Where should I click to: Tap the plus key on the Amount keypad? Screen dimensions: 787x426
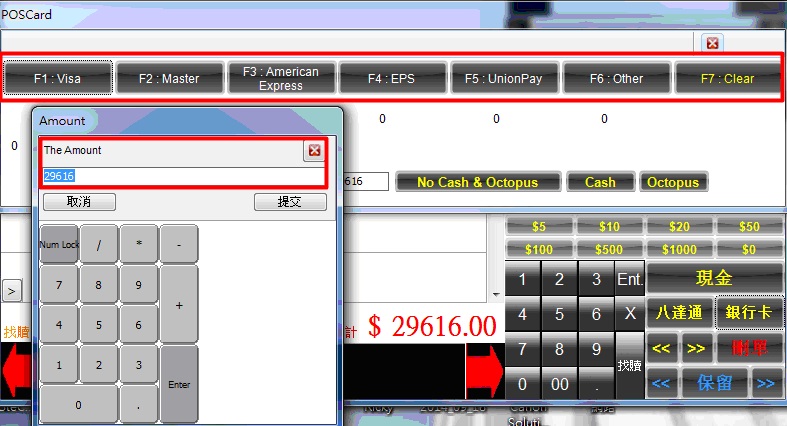(x=179, y=305)
